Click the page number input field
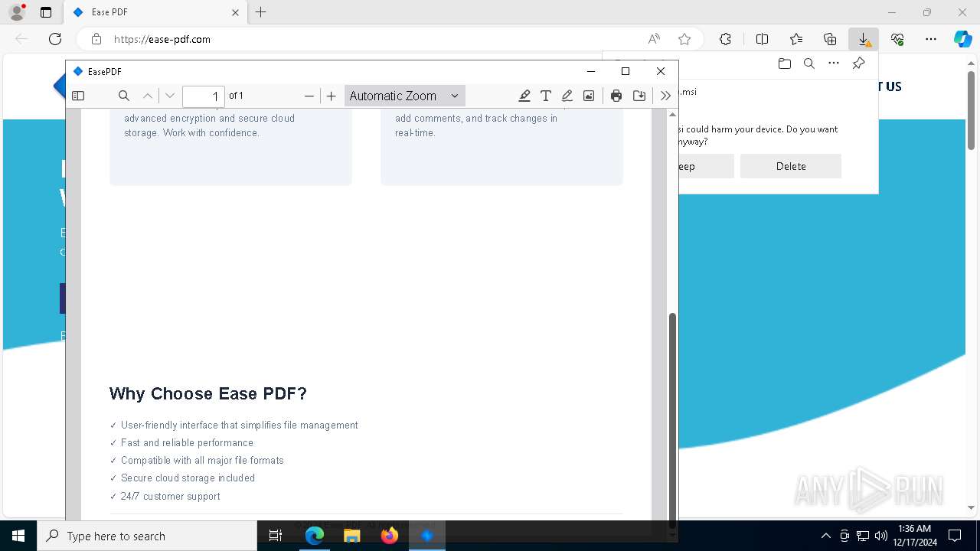This screenshot has height=551, width=980. (x=204, y=96)
